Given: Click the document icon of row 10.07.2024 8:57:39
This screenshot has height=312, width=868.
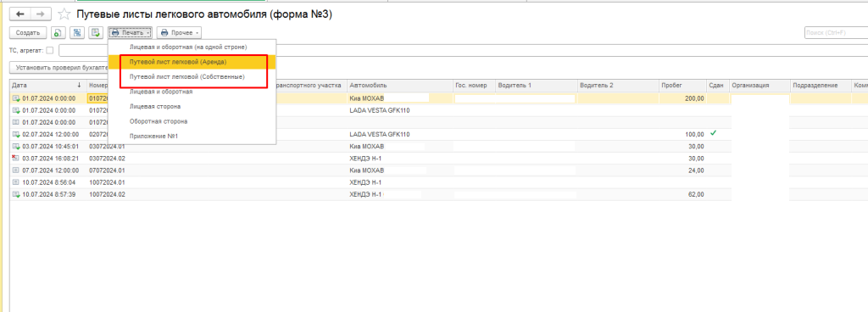Looking at the screenshot, I should coord(15,194).
